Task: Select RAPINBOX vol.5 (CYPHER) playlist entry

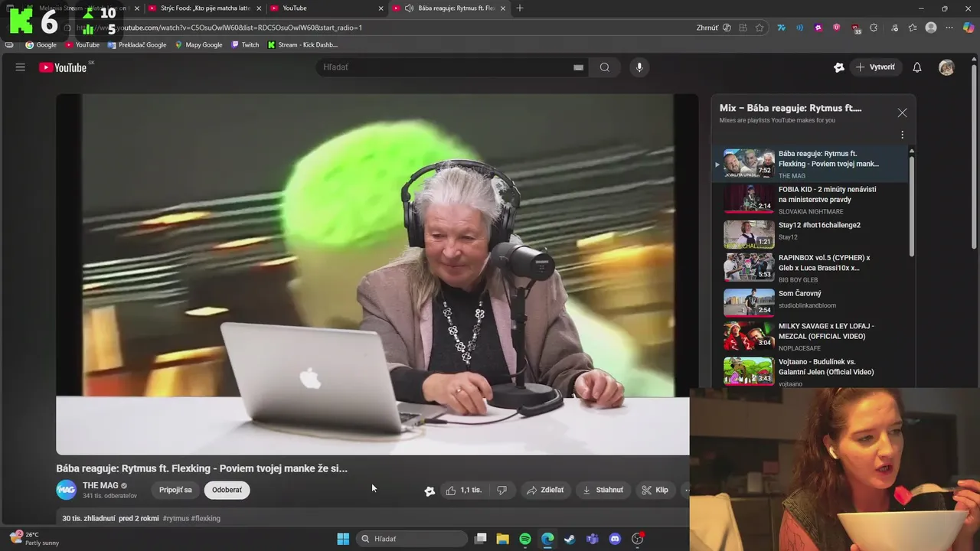Action: 816,268
